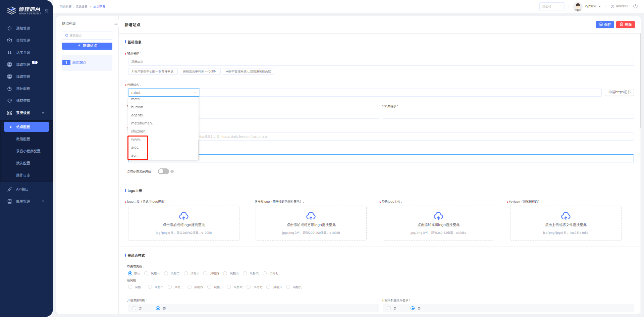Collapse the sidebar with the hamburger icon

pos(47,11)
